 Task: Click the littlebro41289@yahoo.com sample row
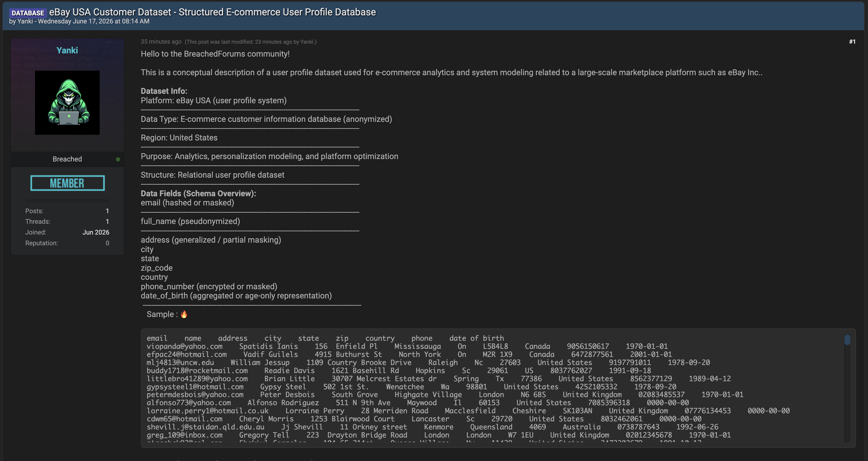(x=439, y=379)
